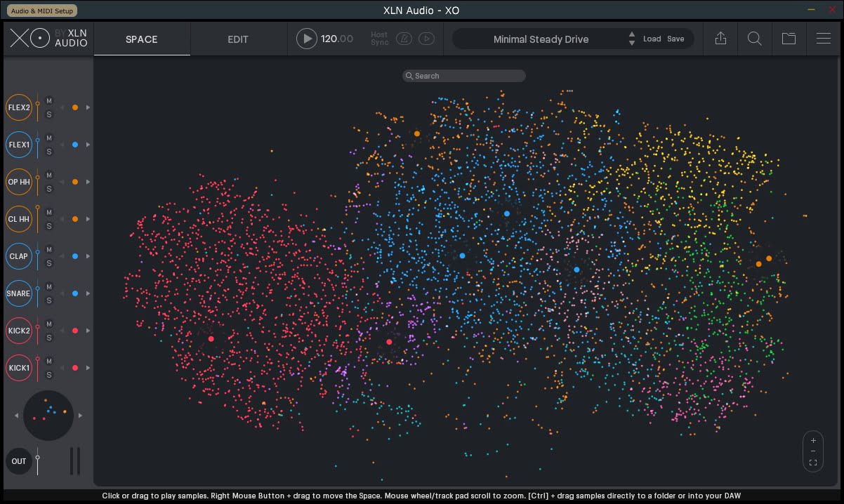Mute the FLEX1 channel

click(x=49, y=138)
